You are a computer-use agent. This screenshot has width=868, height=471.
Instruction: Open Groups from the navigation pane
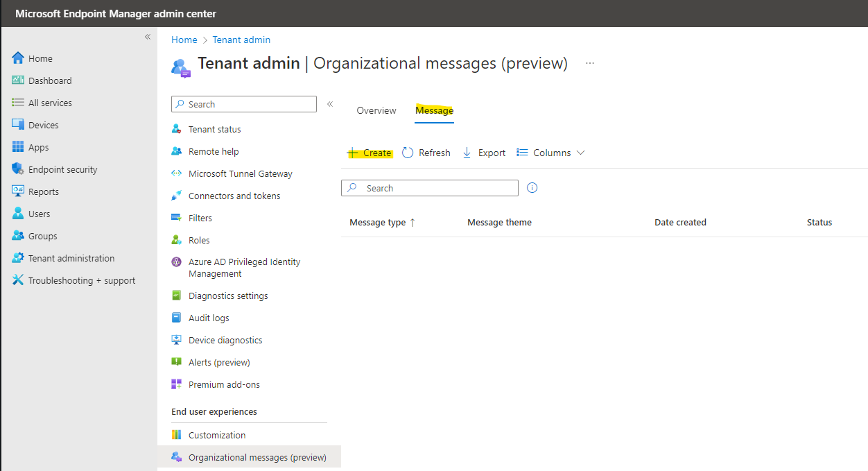click(43, 236)
